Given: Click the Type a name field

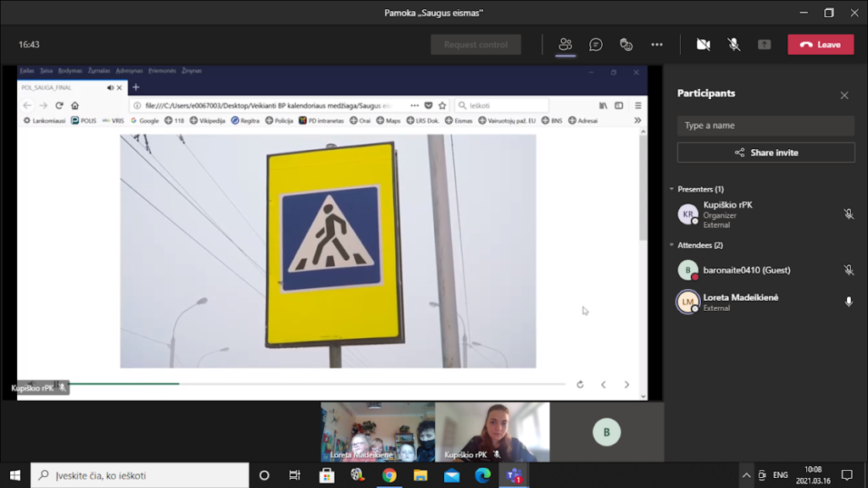Looking at the screenshot, I should [765, 125].
